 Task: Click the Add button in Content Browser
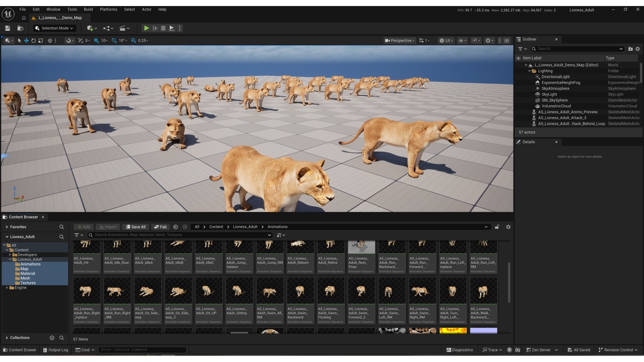(x=84, y=227)
